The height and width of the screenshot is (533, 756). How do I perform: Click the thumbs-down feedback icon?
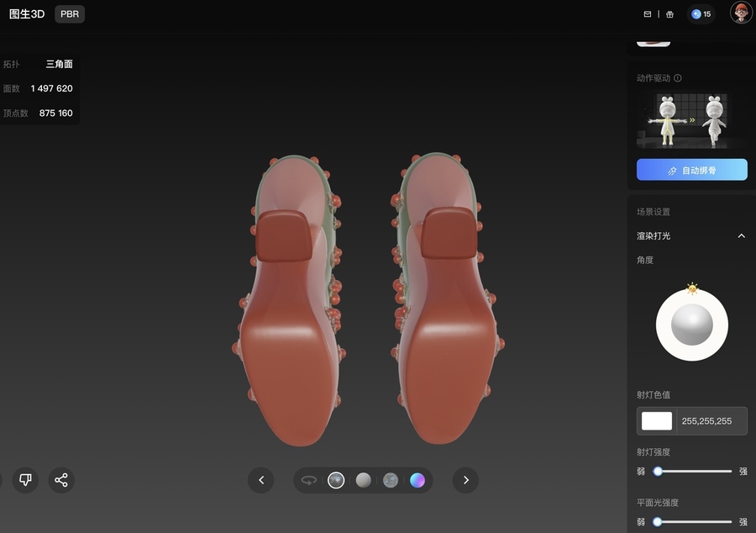pyautogui.click(x=25, y=480)
